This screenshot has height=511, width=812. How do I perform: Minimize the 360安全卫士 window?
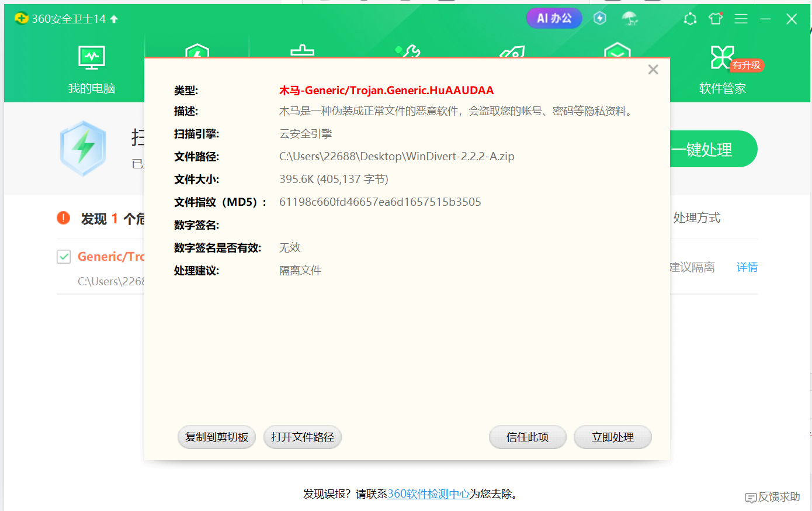[765, 19]
